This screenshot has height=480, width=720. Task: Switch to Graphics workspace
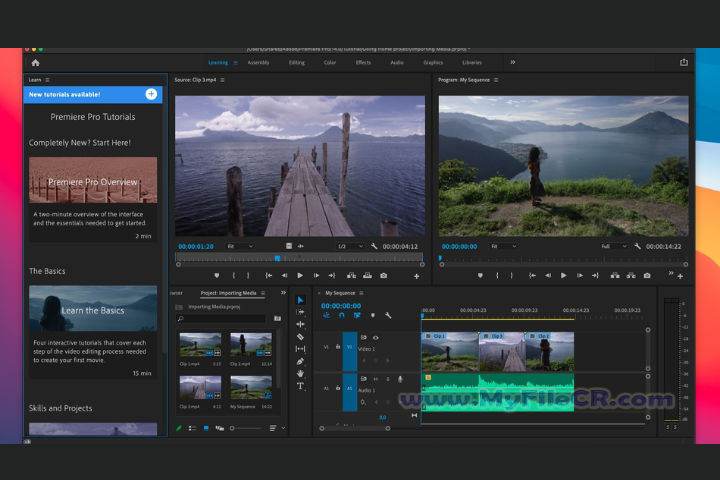tap(433, 62)
